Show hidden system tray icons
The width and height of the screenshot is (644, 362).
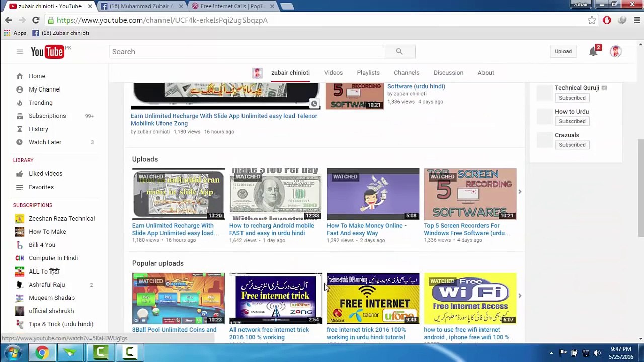point(551,353)
